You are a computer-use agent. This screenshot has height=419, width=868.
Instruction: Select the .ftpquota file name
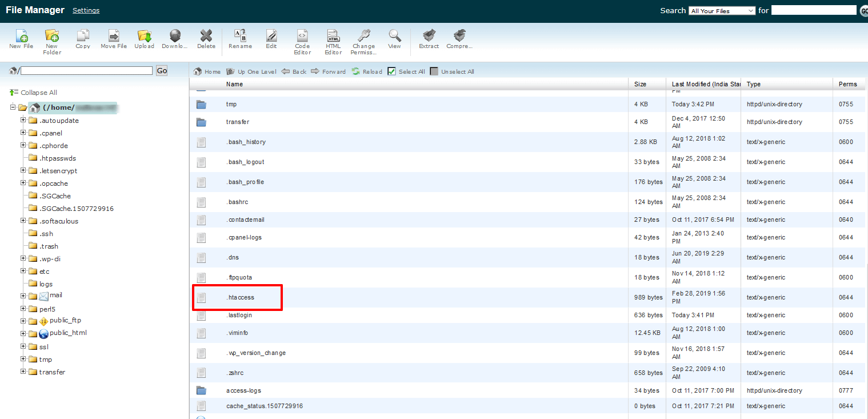[x=239, y=277]
